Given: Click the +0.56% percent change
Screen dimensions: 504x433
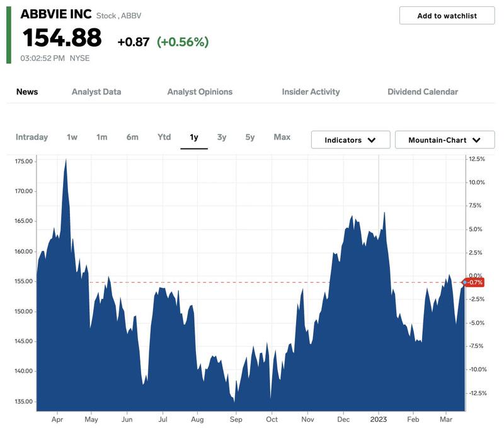Looking at the screenshot, I should click(x=183, y=42).
